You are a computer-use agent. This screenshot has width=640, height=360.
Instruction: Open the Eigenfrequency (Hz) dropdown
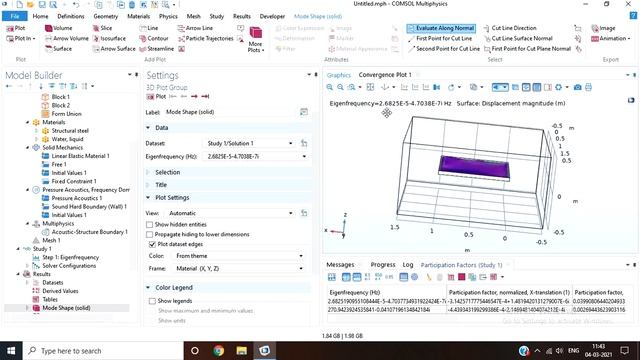coord(256,156)
